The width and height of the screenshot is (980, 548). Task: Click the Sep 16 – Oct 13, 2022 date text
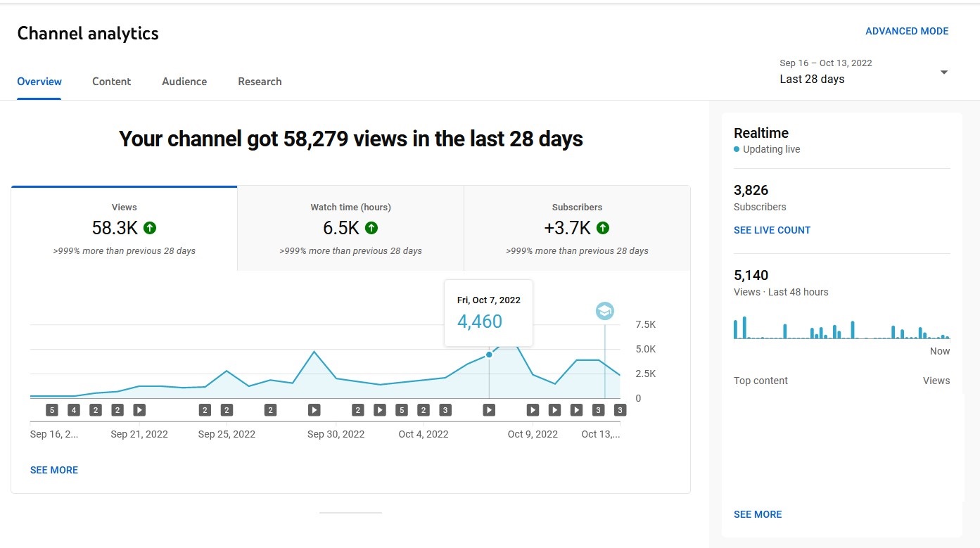click(x=826, y=63)
